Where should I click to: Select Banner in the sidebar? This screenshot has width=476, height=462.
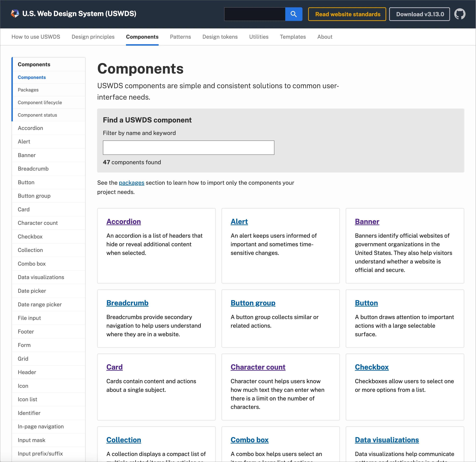[49, 155]
